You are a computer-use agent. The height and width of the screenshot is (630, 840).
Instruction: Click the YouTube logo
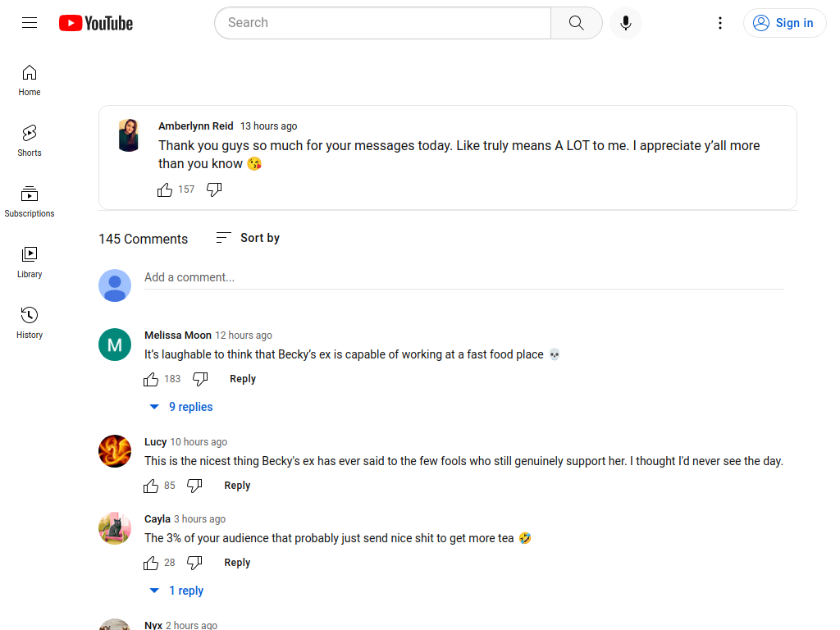point(96,23)
